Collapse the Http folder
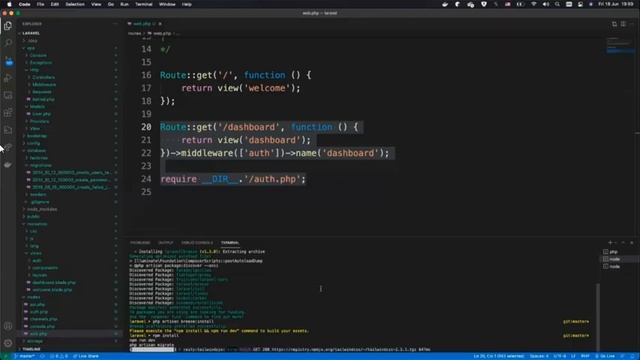The width and height of the screenshot is (640, 360). click(x=33, y=70)
